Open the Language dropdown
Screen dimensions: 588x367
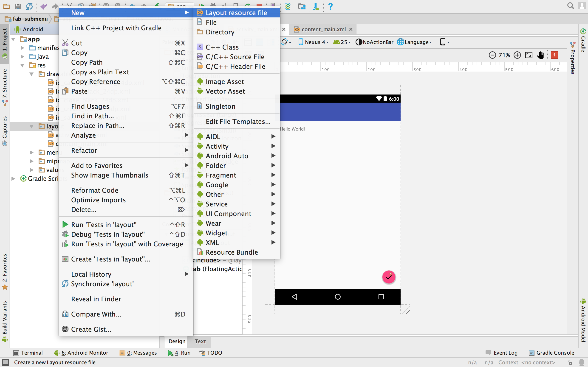[415, 42]
